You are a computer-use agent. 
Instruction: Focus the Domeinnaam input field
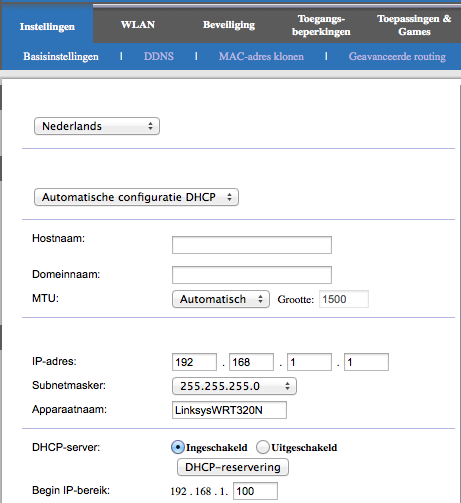pos(252,275)
